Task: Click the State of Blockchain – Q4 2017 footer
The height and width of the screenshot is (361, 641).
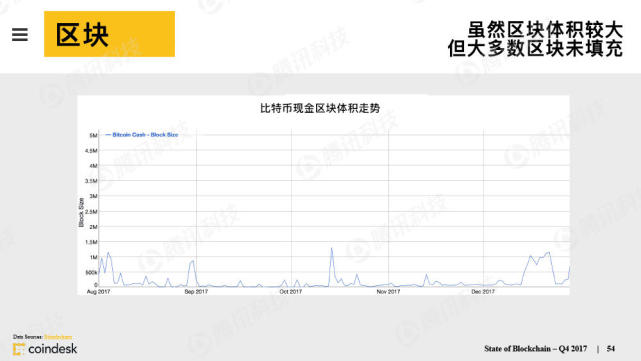Action: (536, 349)
